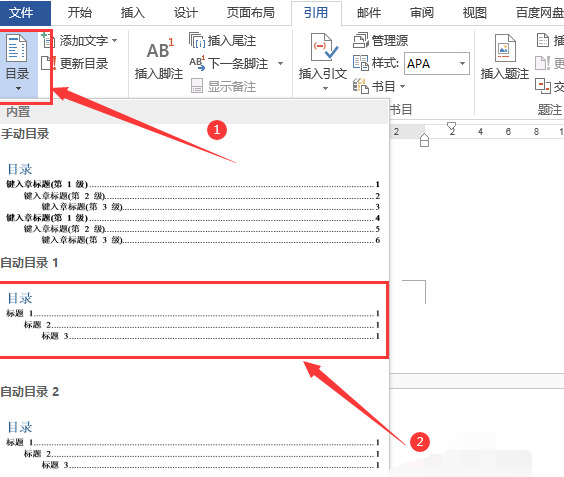Expand the 添加文字 dropdown arrow
Screen dimensions: 564x477
coord(114,40)
